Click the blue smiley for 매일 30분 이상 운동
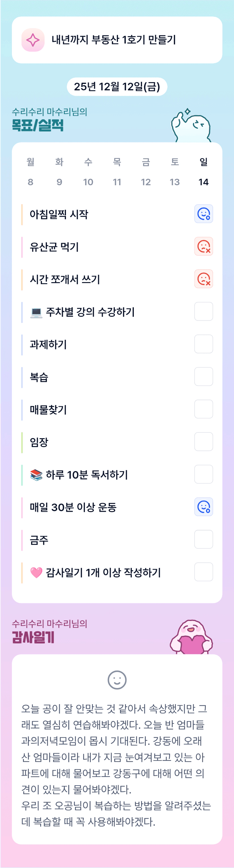Image resolution: width=234 pixels, height=868 pixels. [x=203, y=507]
